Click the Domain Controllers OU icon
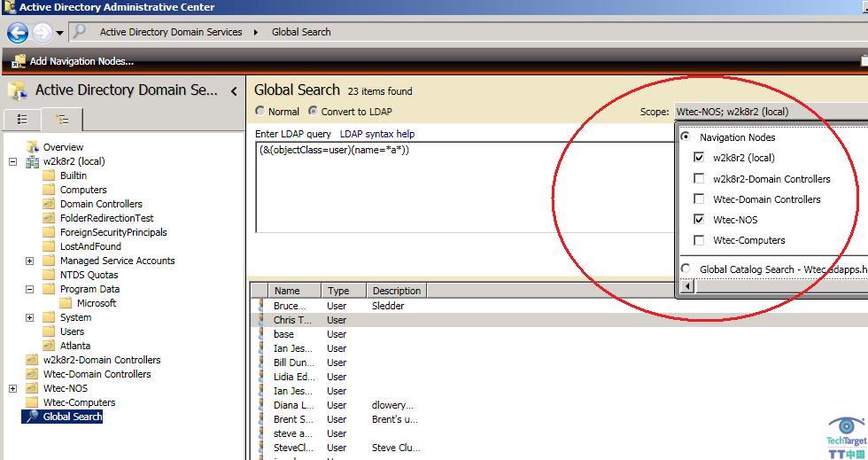The image size is (868, 460). [x=50, y=203]
